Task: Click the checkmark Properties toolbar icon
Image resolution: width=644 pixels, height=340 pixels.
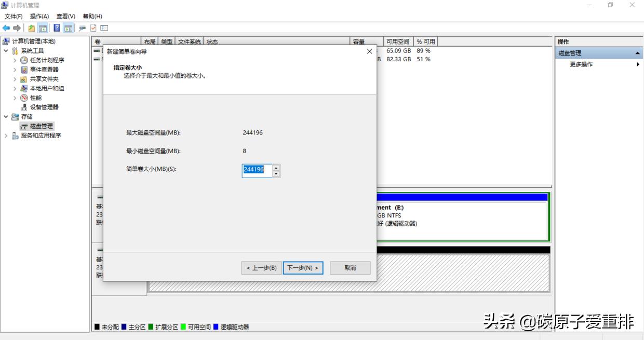Action: click(x=93, y=28)
